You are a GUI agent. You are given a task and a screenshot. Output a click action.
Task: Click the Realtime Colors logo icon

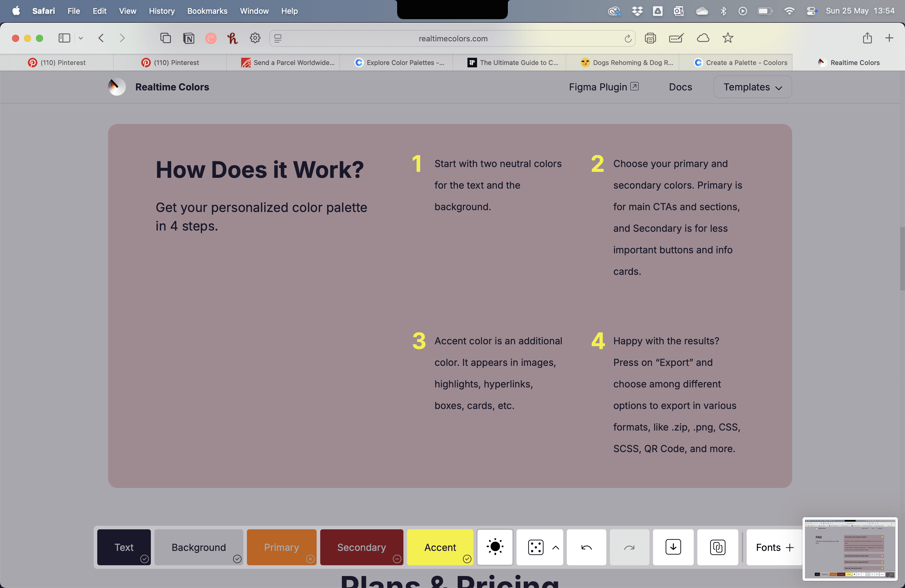click(x=116, y=87)
